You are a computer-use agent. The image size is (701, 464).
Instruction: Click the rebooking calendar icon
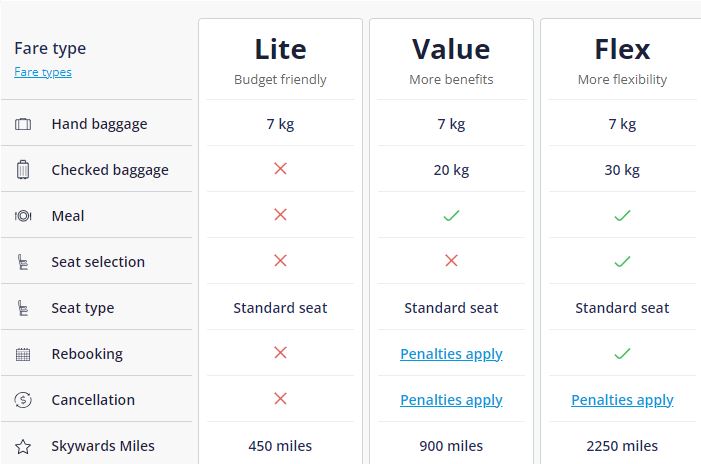coord(23,354)
